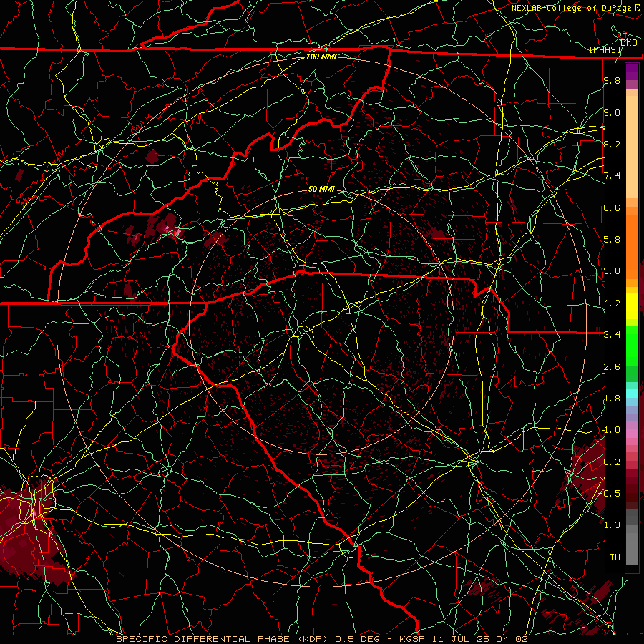The image size is (644, 644).
Task: Click the -0.5 scale value
Action: (609, 494)
